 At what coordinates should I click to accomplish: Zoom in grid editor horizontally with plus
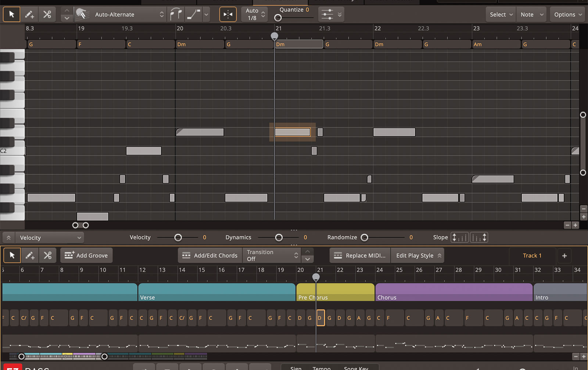coord(576,225)
